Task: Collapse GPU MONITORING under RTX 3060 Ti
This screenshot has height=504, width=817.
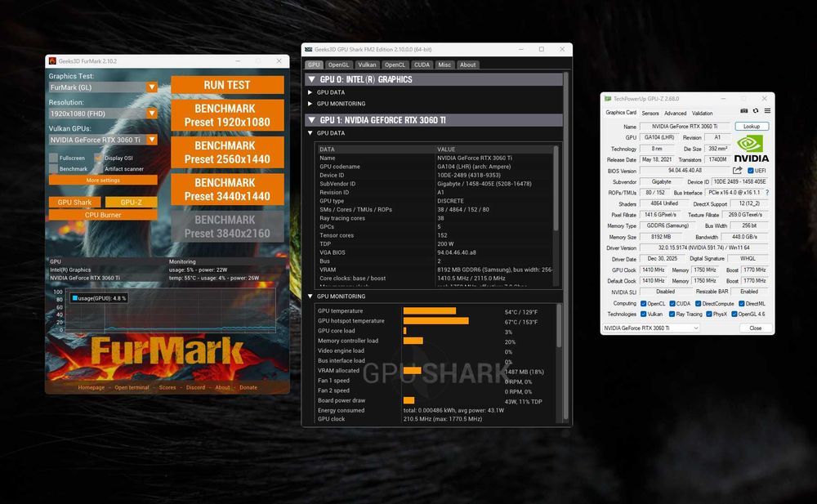Action: pos(310,296)
